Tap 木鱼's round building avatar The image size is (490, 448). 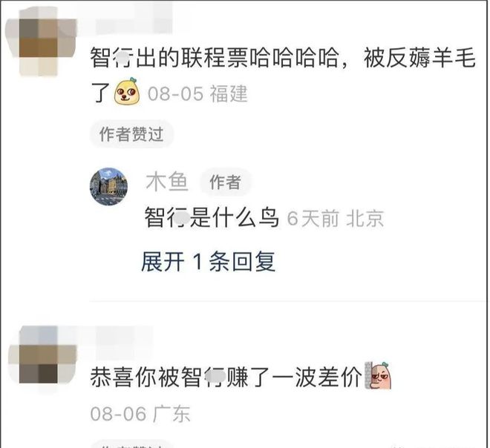pyautogui.click(x=108, y=186)
